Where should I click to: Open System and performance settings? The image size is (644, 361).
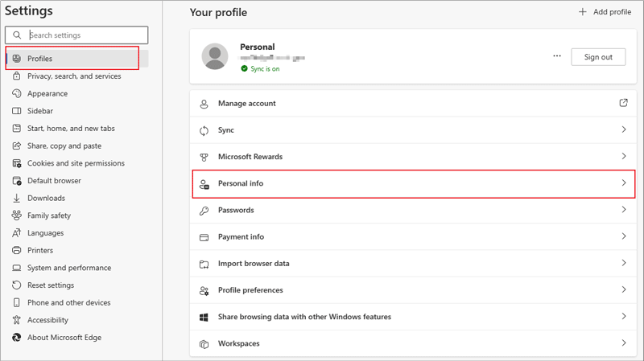(76, 268)
